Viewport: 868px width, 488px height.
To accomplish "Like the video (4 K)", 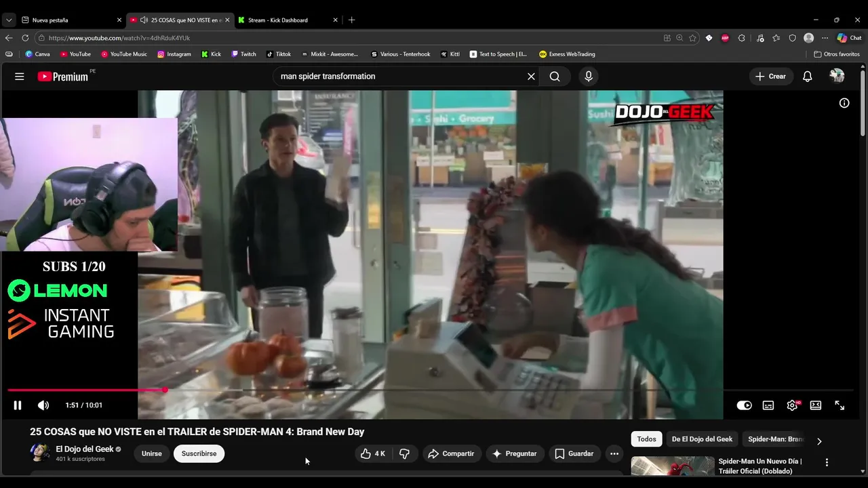I will (x=373, y=453).
